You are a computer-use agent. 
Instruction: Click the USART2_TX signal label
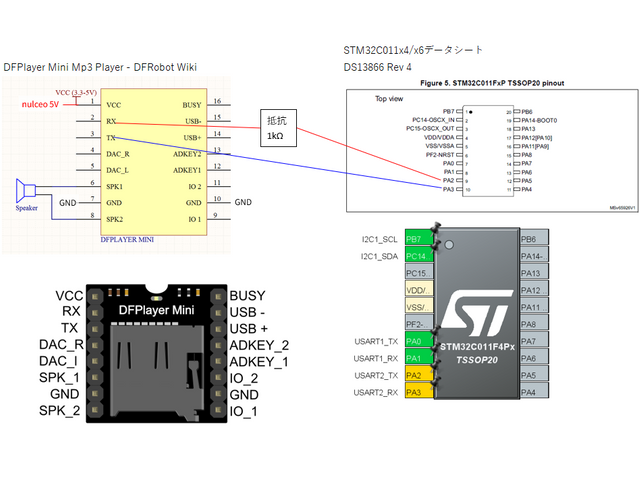376,376
